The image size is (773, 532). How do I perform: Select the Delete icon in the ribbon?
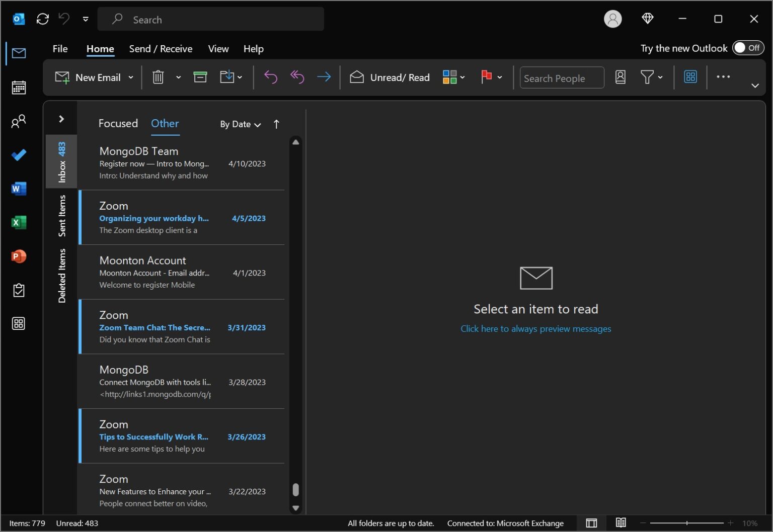[158, 77]
